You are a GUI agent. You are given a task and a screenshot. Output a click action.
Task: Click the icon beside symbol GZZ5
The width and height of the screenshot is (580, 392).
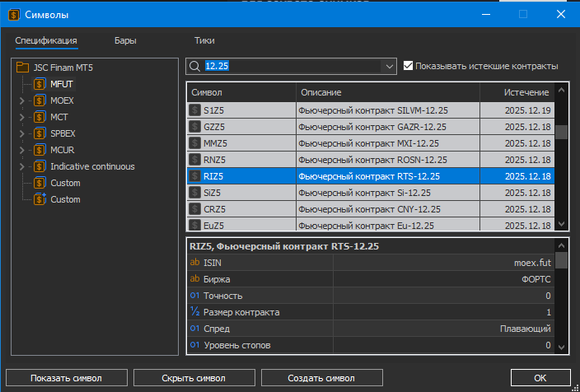[x=194, y=126]
